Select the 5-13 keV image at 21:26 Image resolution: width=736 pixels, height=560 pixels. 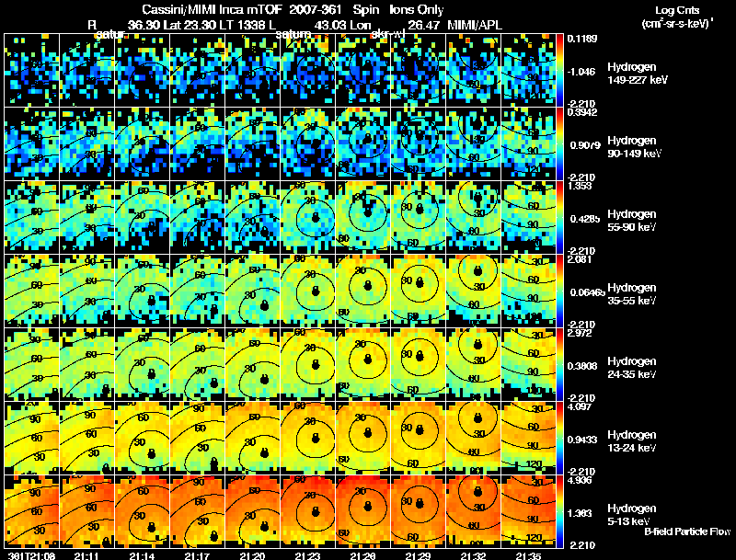[362, 511]
